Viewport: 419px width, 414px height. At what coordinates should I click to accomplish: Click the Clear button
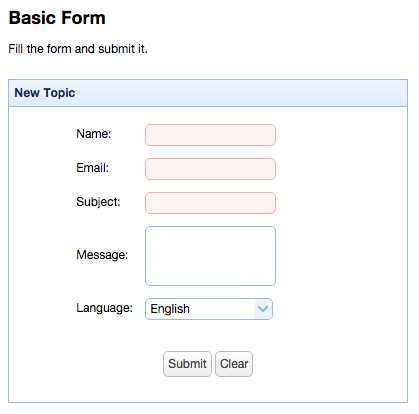[x=234, y=364]
